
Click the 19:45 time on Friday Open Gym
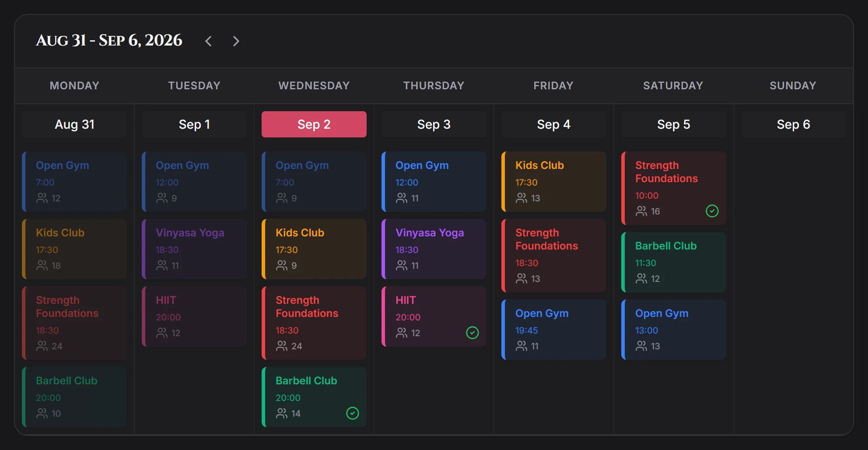click(527, 330)
